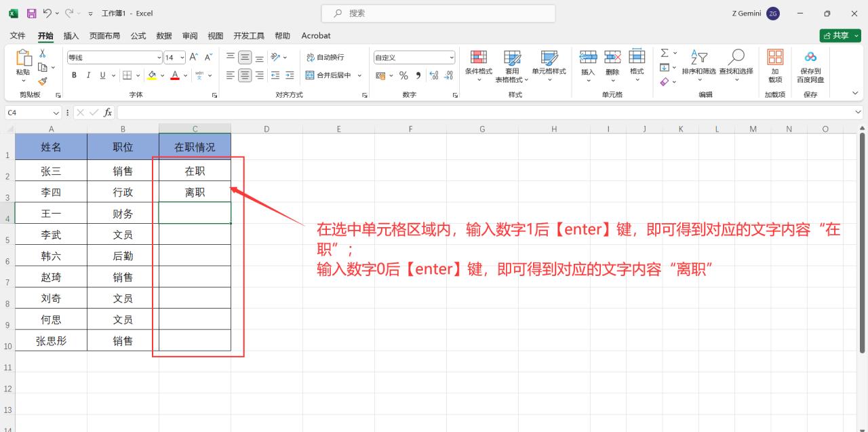This screenshot has width=868, height=432.
Task: Switch to the 插入 tab
Action: [x=71, y=36]
